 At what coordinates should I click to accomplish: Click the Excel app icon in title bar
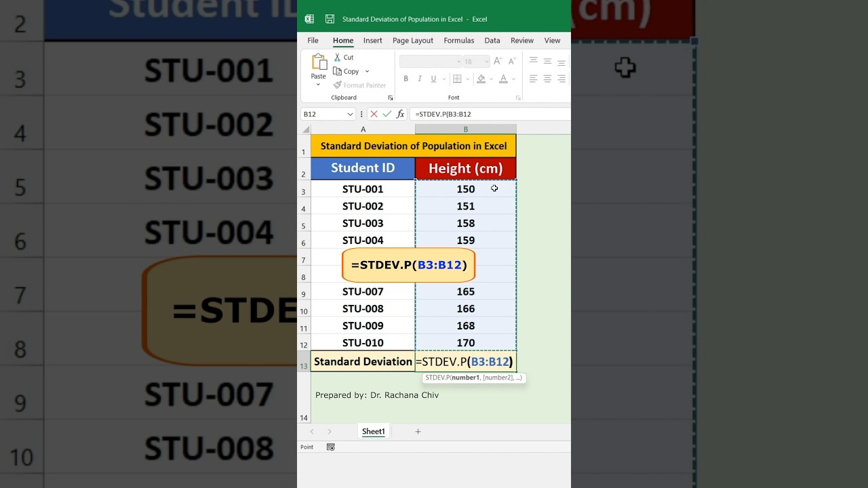click(x=309, y=19)
